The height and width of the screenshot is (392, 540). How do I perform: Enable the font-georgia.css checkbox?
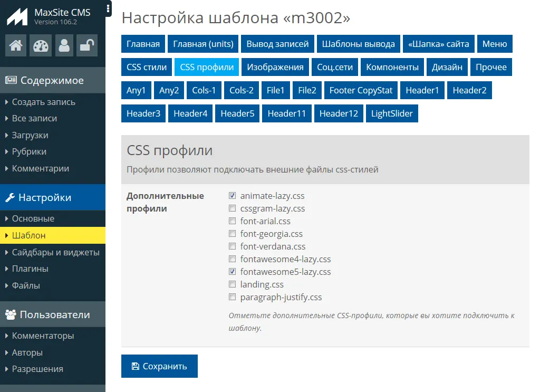[x=232, y=234]
